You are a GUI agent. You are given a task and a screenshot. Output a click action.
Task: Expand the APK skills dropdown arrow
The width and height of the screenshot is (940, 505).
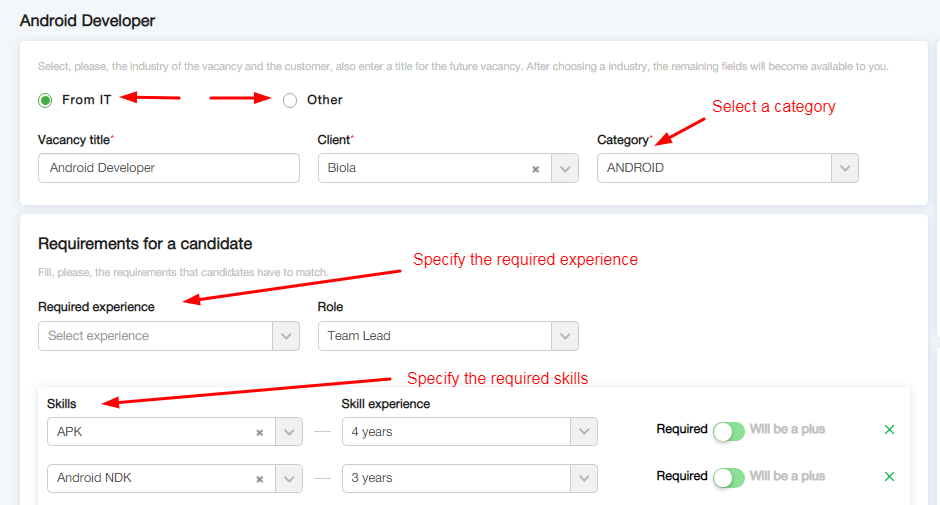point(288,432)
